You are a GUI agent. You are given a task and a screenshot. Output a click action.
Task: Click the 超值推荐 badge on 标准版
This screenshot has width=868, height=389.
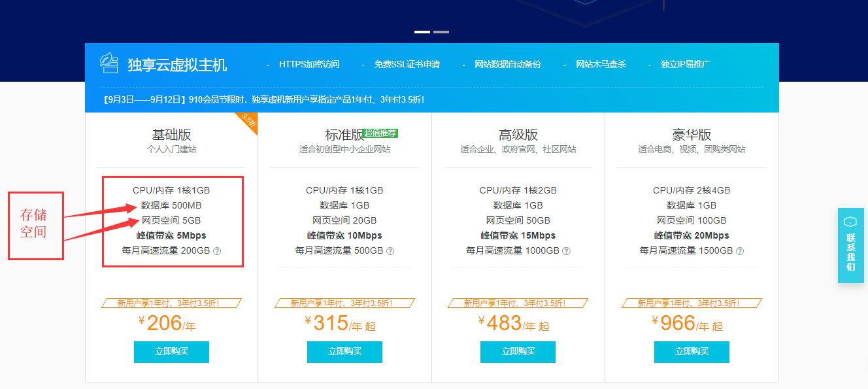[x=380, y=133]
